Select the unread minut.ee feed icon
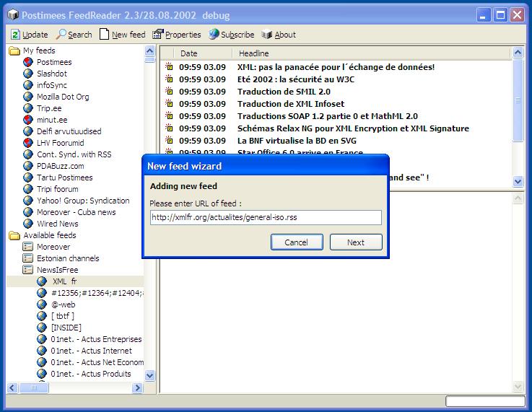532x412 pixels. pos(28,120)
